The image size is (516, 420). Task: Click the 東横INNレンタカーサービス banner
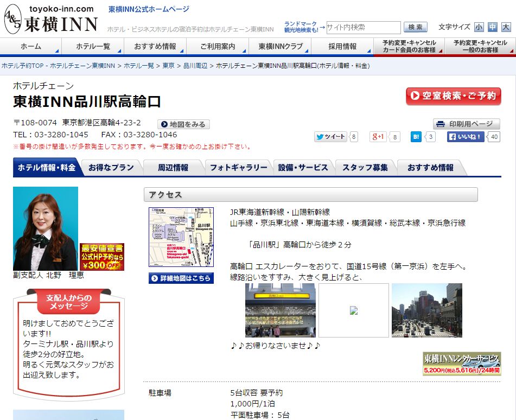click(x=462, y=364)
